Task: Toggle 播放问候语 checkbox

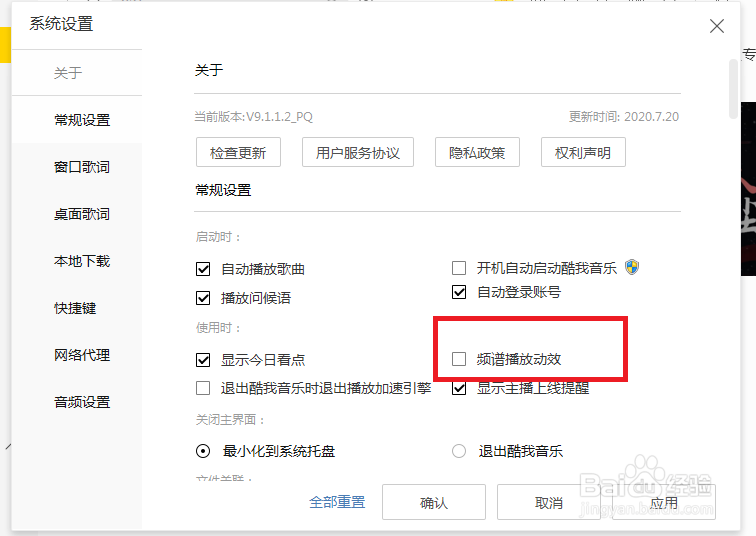Action: tap(203, 298)
